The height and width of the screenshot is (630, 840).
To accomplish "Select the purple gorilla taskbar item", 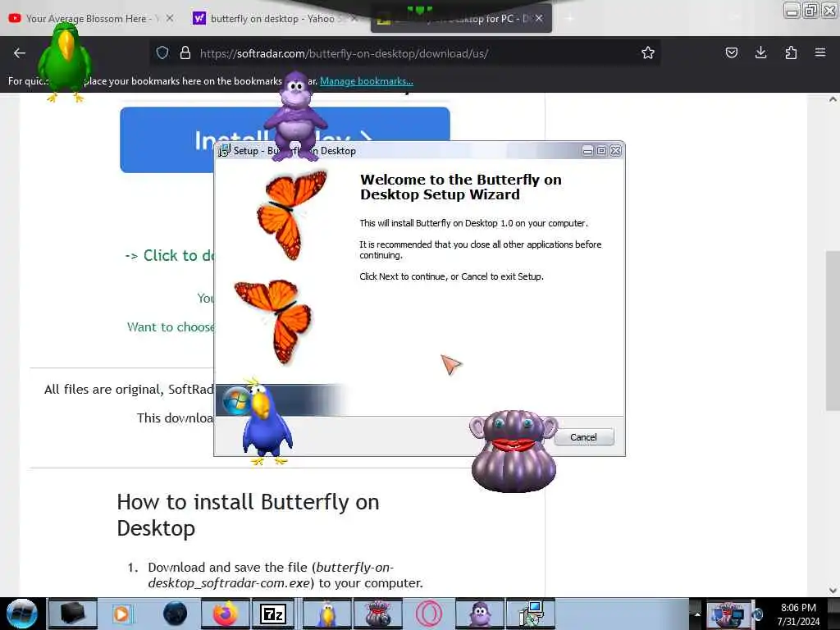I will click(x=479, y=614).
